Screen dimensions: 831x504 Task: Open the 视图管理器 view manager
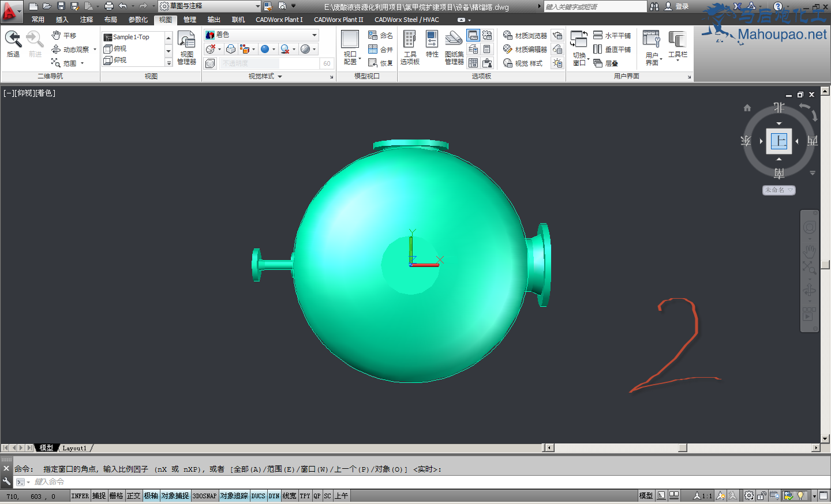coord(186,48)
